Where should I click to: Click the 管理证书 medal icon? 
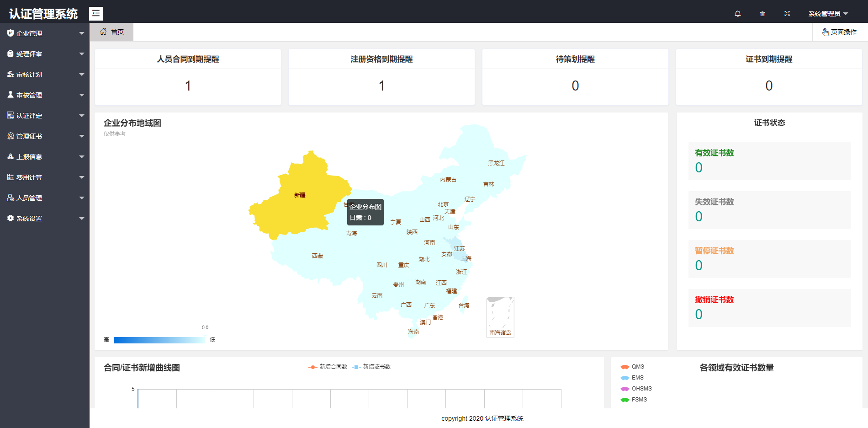tap(10, 136)
